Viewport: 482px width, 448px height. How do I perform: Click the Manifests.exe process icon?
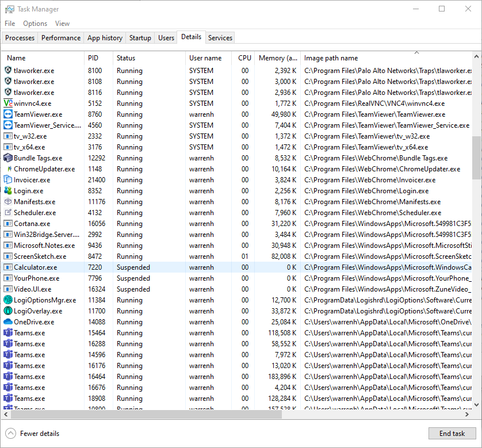tap(8, 201)
